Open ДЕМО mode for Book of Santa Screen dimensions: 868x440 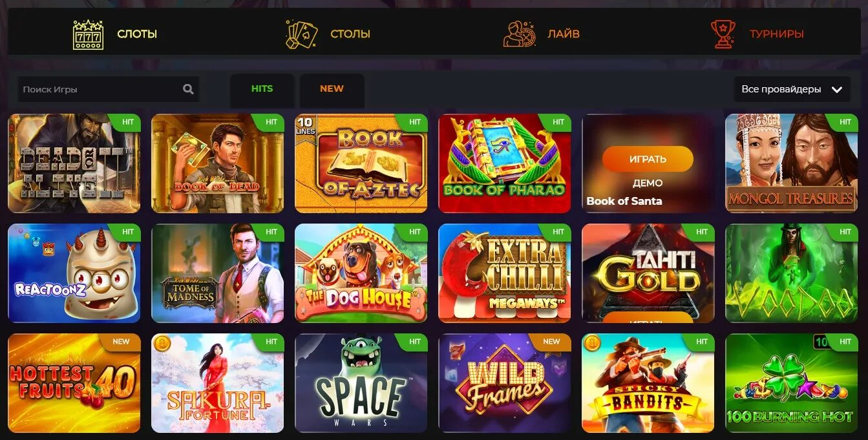pos(648,183)
